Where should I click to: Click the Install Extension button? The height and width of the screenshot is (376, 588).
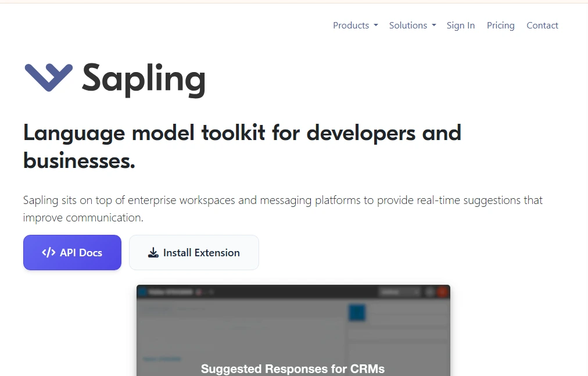pyautogui.click(x=194, y=253)
